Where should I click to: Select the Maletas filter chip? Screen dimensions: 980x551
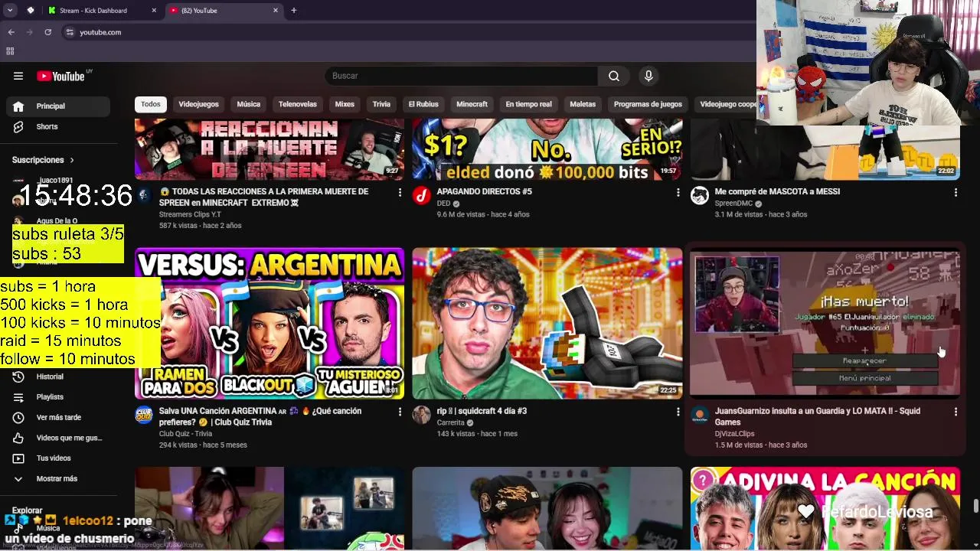(x=583, y=104)
